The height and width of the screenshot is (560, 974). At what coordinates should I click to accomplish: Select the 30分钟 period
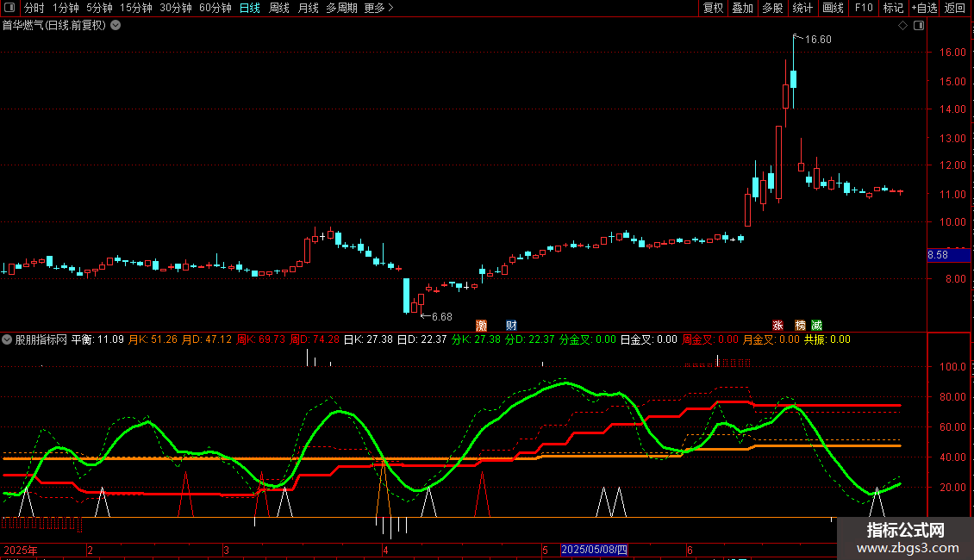pos(175,8)
